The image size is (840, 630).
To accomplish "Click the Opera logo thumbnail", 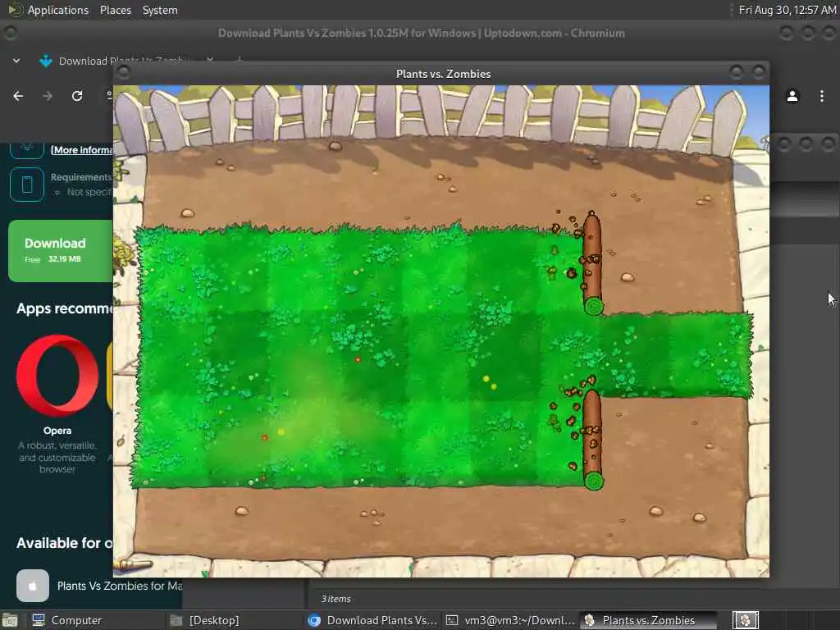I will click(57, 376).
